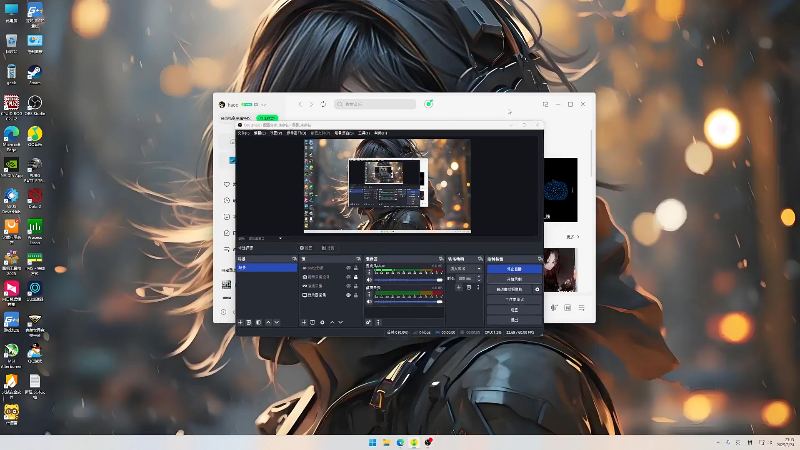
Task: Open the green song-recognition icon in QQ Music
Action: tap(429, 104)
